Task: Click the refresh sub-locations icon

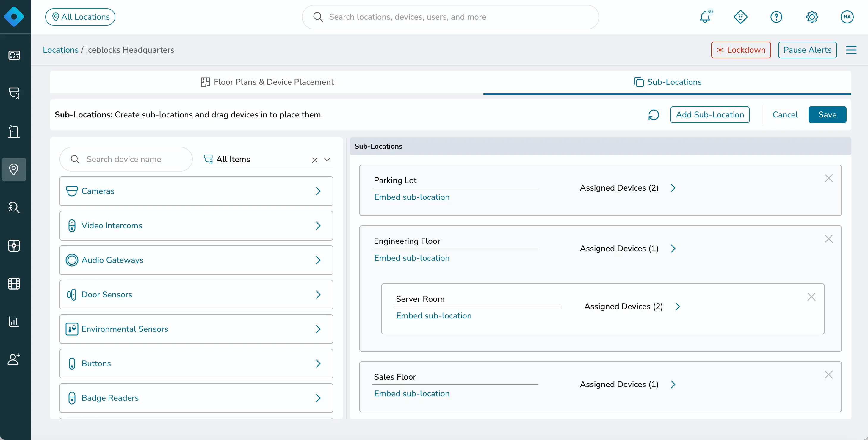Action: click(x=653, y=115)
